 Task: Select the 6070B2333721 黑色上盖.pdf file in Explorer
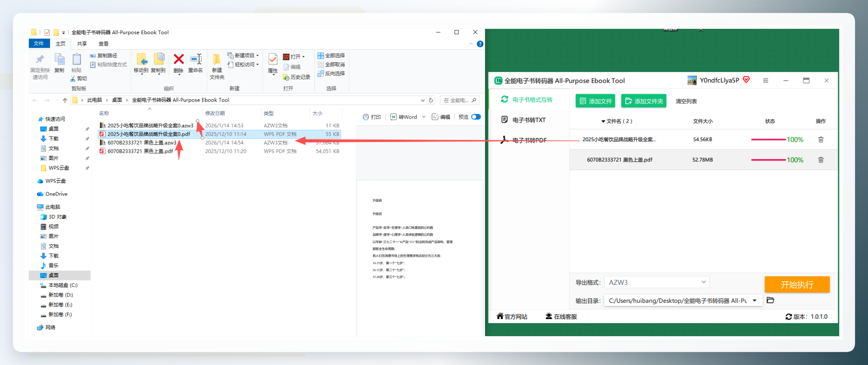(140, 151)
